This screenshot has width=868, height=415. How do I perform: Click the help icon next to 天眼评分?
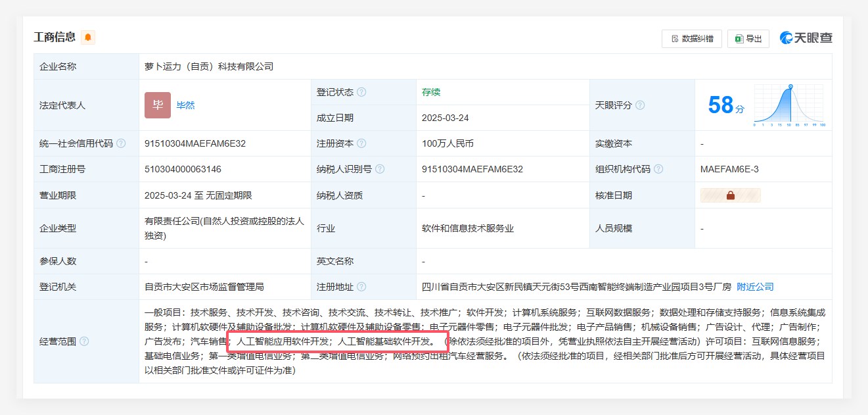click(640, 105)
